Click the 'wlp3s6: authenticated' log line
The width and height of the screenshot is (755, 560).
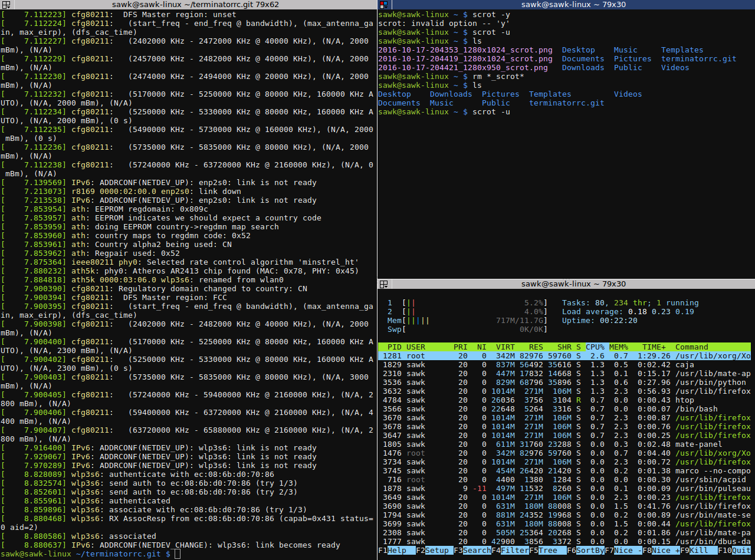click(86, 501)
